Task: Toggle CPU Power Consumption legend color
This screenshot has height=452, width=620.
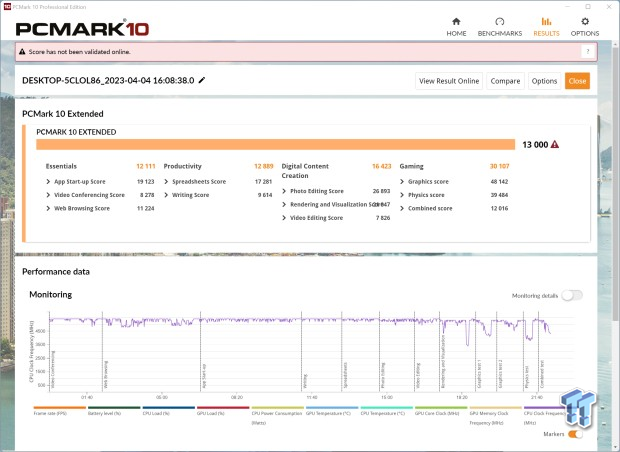Action: 278,407
